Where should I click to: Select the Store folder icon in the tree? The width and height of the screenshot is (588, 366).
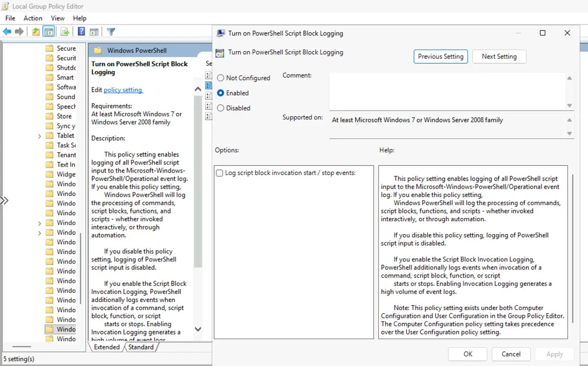[49, 116]
